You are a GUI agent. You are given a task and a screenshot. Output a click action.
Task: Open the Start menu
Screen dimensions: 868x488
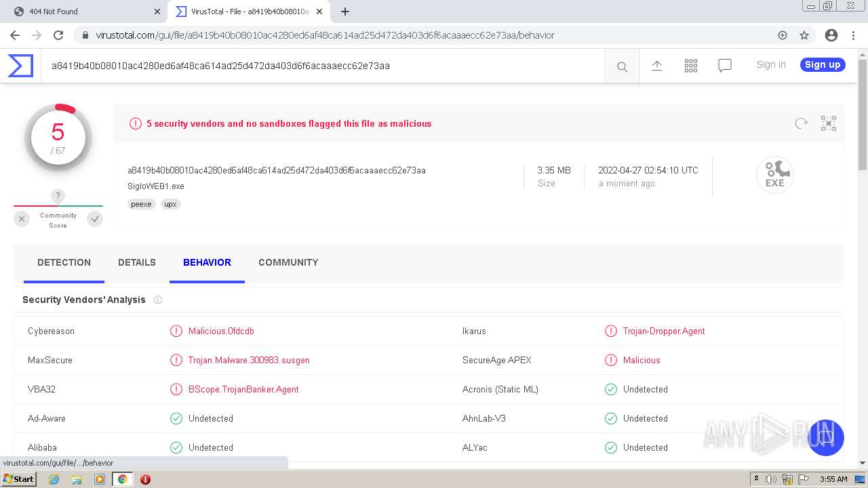tap(19, 479)
